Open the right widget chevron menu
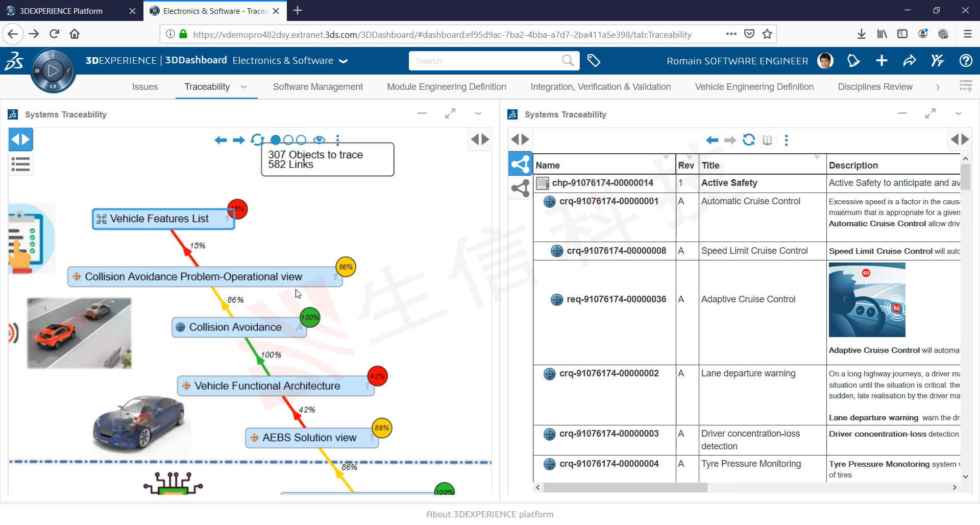Screen dimensions: 980x525 959,113
